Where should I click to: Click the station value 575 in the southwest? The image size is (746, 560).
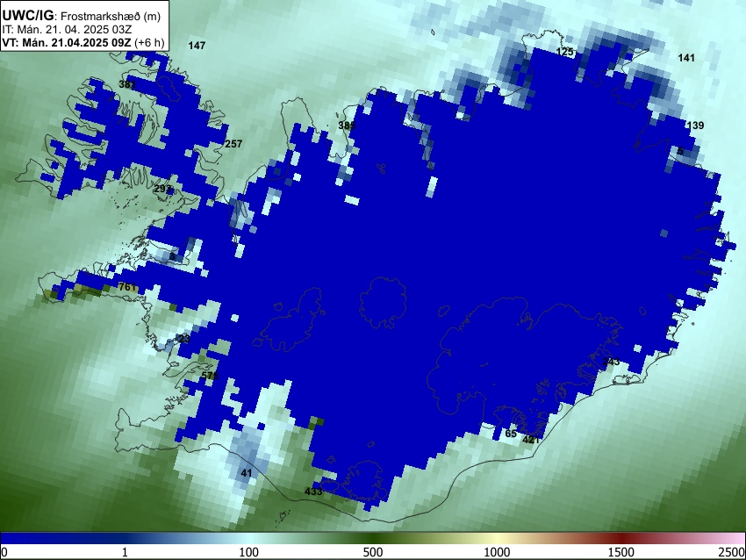point(210,376)
